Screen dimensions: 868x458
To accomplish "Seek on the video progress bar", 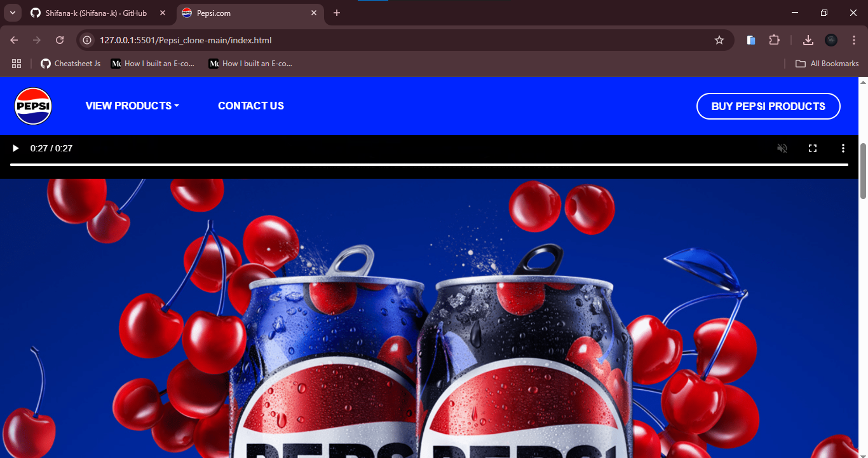I will (429, 165).
